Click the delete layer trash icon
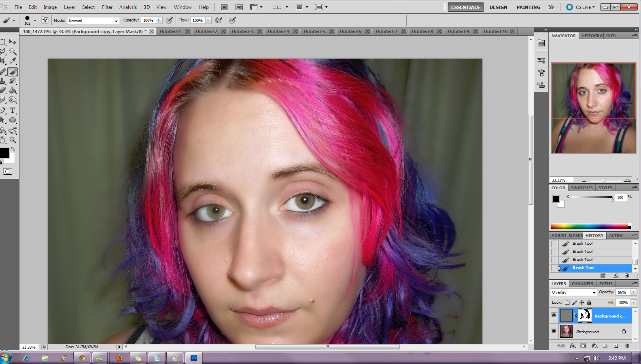This screenshot has height=364, width=641. [x=627, y=346]
